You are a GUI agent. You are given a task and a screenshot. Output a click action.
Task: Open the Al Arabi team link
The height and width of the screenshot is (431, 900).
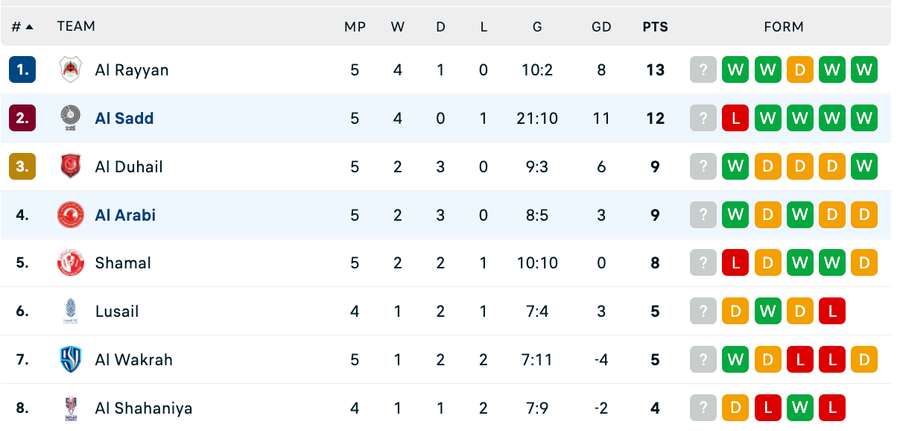(x=125, y=215)
